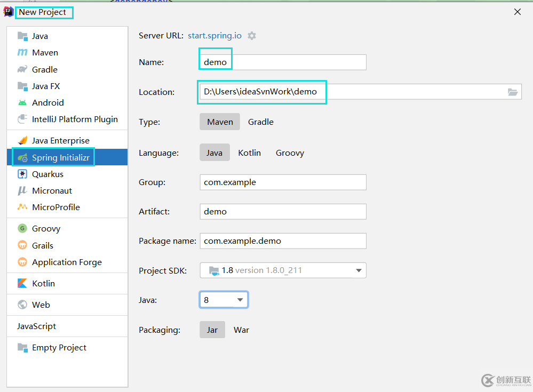
Task: Select the Gradle elephant icon
Action: click(22, 69)
